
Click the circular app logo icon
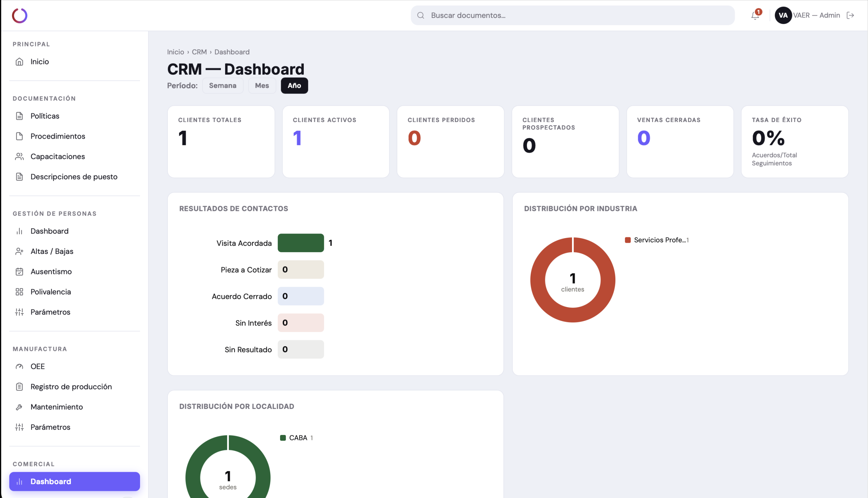[x=19, y=15]
